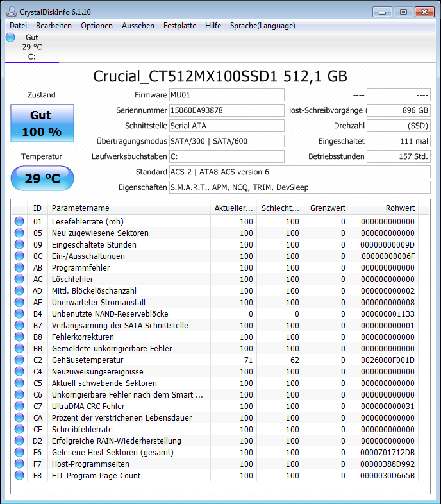The width and height of the screenshot is (441, 504).
Task: Click status orb for Verlangsamung der SATA-Schnittstelle
Action: pos(19,326)
